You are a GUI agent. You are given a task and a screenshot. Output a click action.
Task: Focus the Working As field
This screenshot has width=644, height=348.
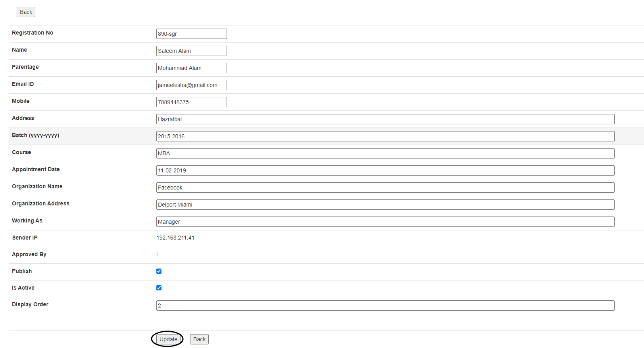pos(385,222)
